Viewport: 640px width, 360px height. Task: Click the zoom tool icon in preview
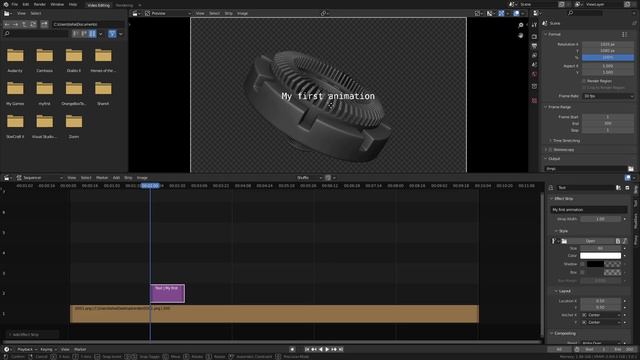click(x=521, y=25)
